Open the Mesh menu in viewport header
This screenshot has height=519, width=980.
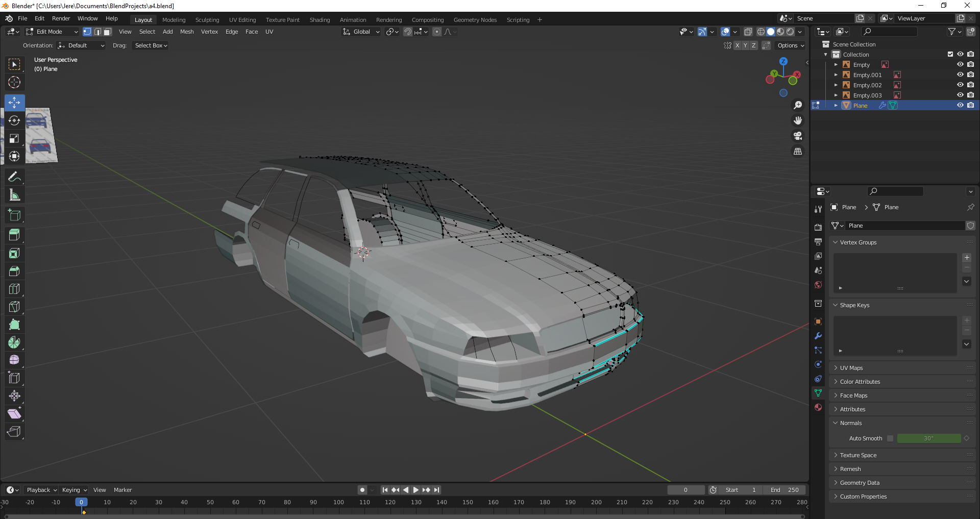coord(187,32)
